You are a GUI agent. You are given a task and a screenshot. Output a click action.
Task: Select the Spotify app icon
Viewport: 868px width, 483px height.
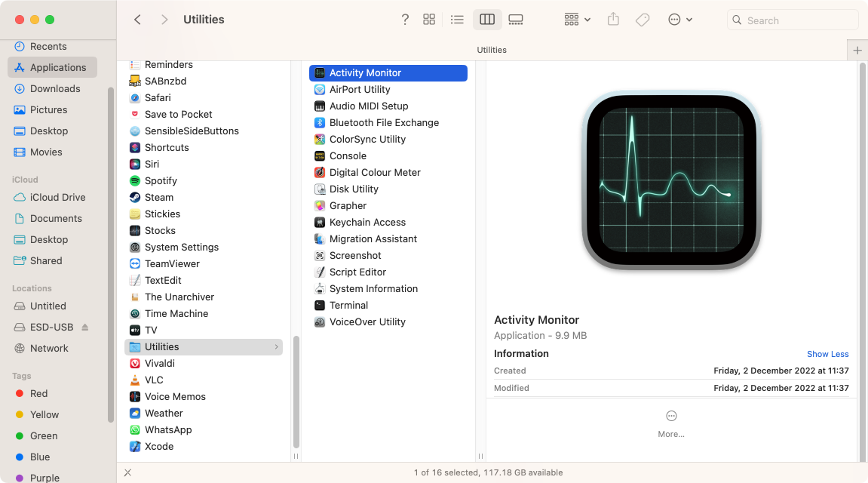tap(135, 180)
